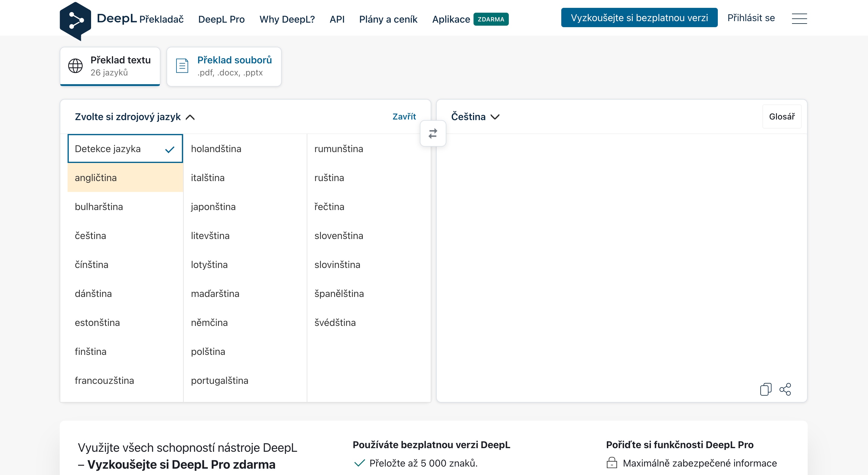Click the swap languages arrows icon
This screenshot has height=475, width=868.
[433, 133]
